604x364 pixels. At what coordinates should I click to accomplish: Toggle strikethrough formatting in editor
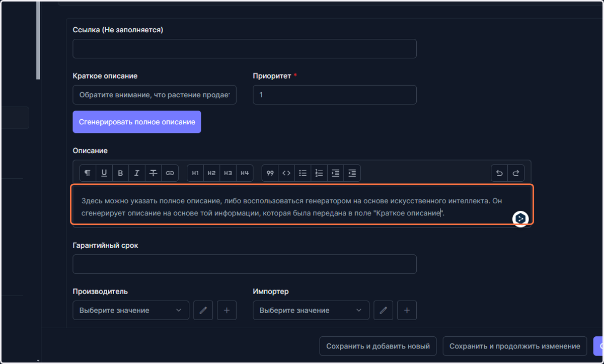pos(154,173)
